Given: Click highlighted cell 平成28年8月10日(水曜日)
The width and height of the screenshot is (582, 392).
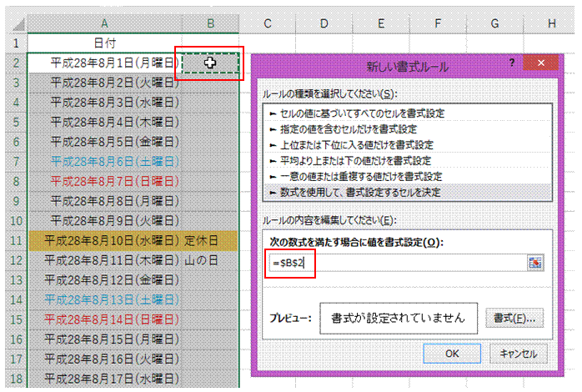Looking at the screenshot, I should click(x=105, y=240).
